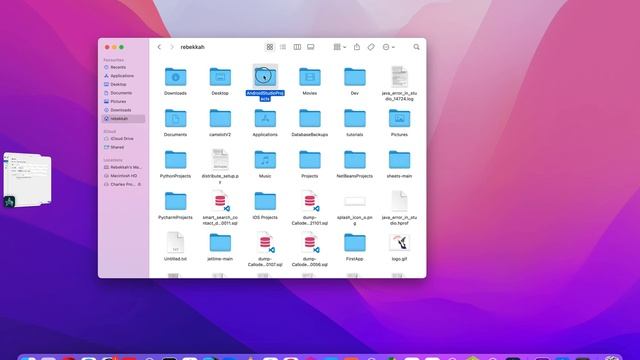Select the dump-Callode…0056.sql file icon

click(310, 242)
